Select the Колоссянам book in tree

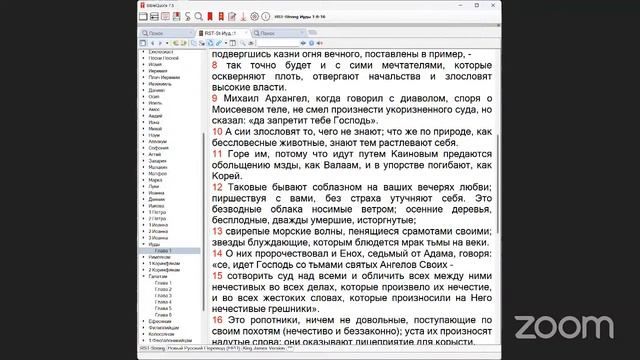pyautogui.click(x=161, y=334)
